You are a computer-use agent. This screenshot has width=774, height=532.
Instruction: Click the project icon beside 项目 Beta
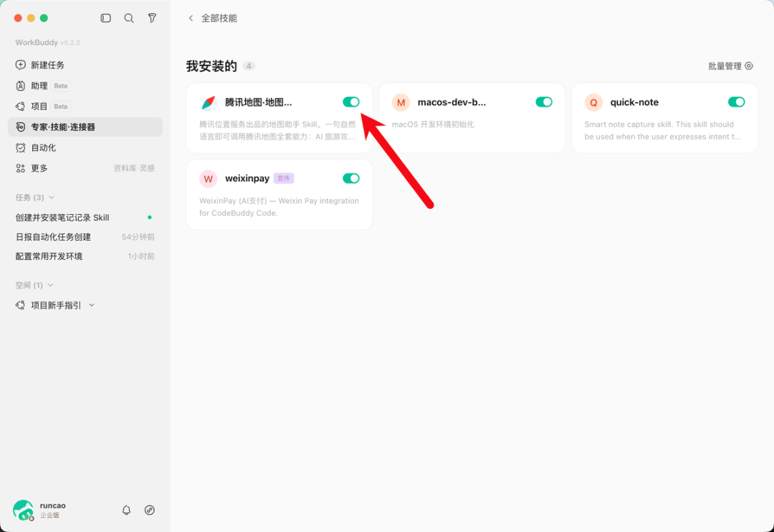click(x=20, y=107)
